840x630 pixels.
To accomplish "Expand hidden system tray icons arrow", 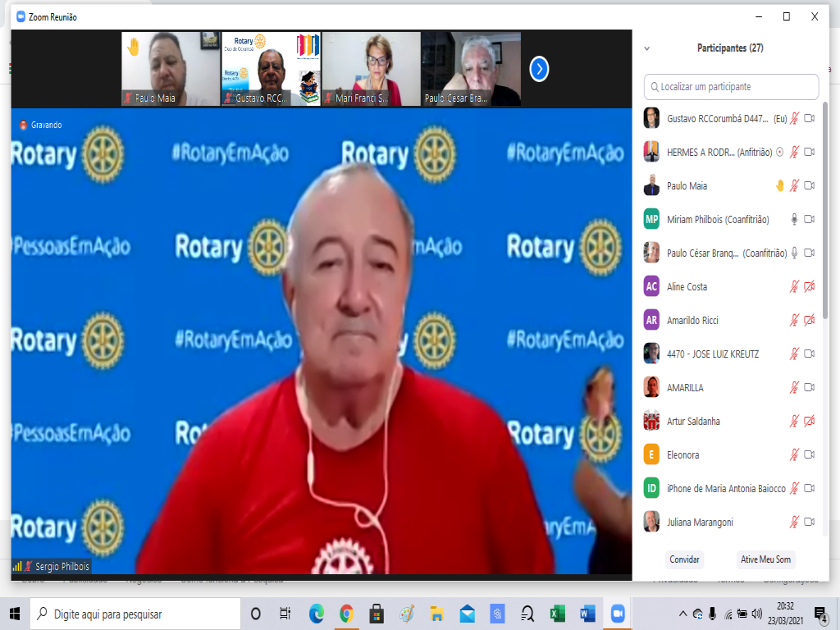I will pyautogui.click(x=682, y=614).
